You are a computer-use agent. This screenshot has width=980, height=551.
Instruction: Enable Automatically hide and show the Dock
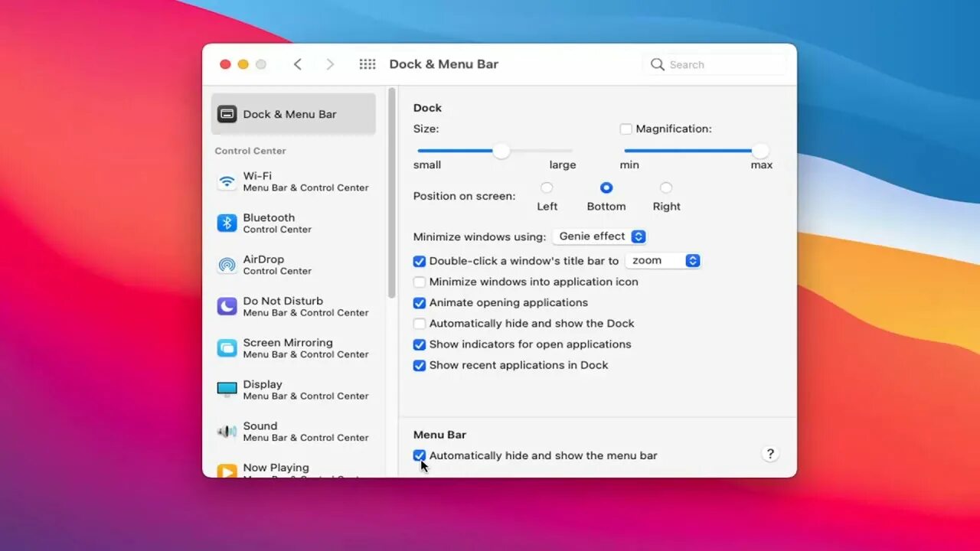pyautogui.click(x=419, y=324)
